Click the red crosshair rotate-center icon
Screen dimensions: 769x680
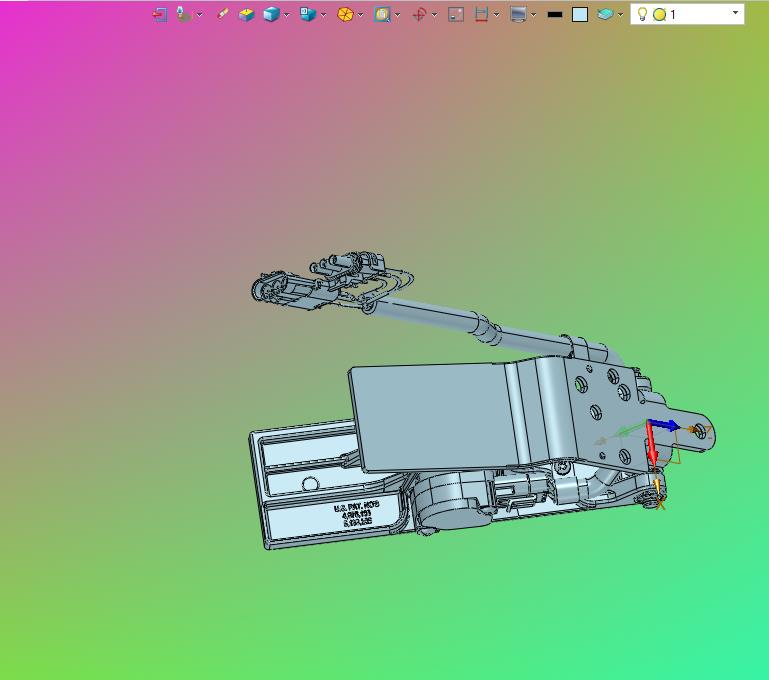[x=419, y=15]
